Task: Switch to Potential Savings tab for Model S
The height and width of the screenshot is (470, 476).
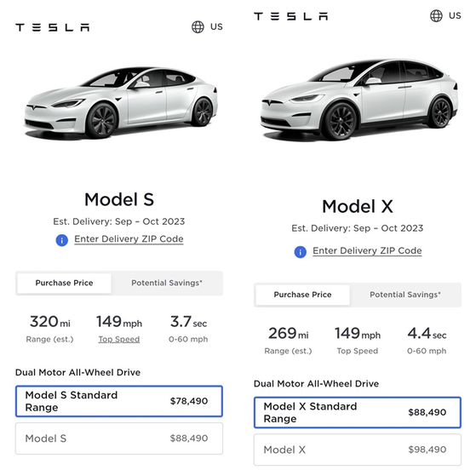Action: [x=167, y=283]
